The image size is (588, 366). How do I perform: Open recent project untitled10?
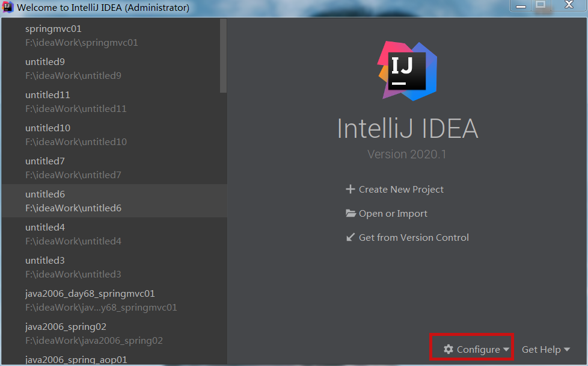click(x=114, y=134)
